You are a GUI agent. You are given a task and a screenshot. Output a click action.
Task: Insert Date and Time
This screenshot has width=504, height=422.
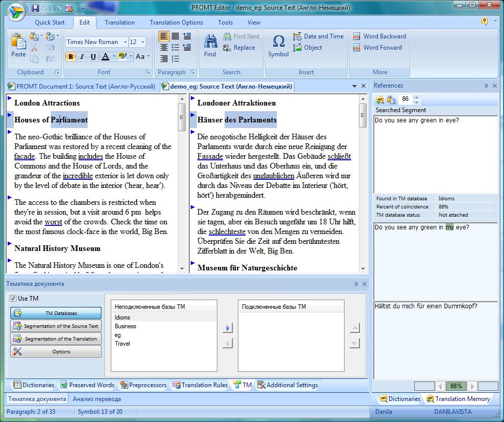[x=318, y=36]
